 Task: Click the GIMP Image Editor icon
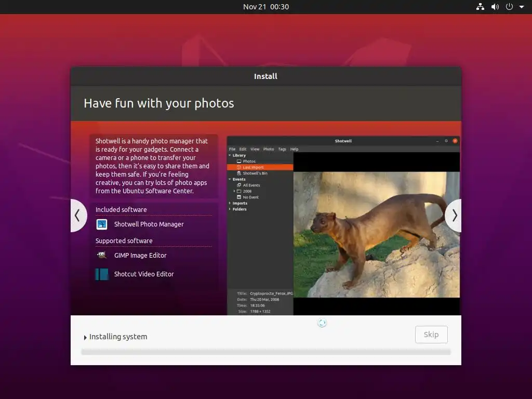[102, 255]
